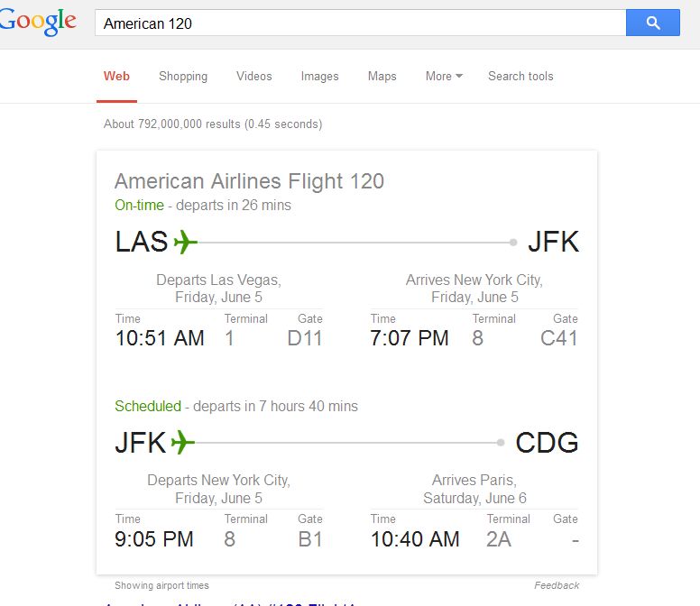
Task: Click into the search box containing American 120
Action: 360,23
